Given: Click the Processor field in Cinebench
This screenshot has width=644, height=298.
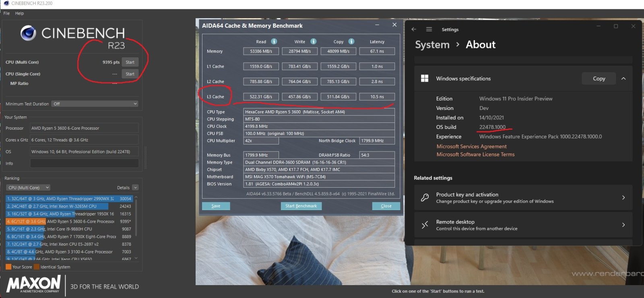Looking at the screenshot, I should coord(85,128).
